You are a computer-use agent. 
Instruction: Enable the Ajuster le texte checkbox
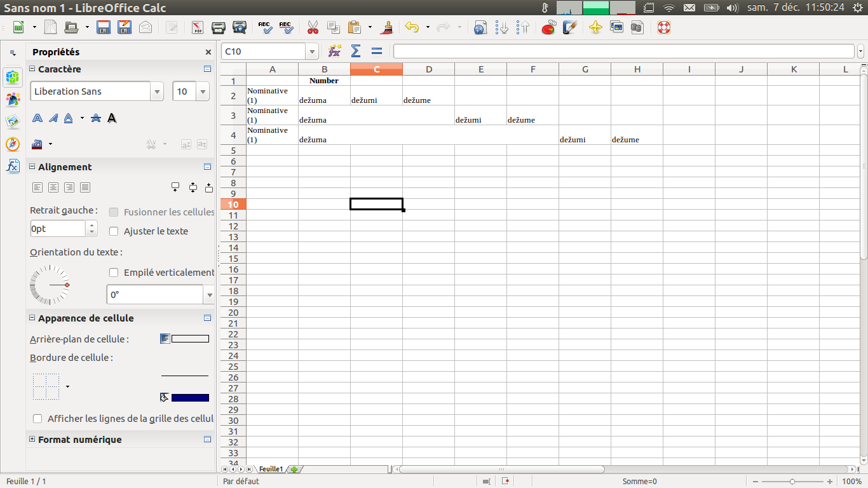pos(114,231)
